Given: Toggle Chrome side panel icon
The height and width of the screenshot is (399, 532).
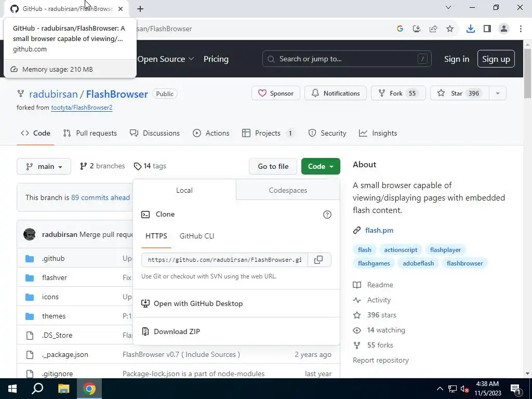Looking at the screenshot, I should [487, 29].
